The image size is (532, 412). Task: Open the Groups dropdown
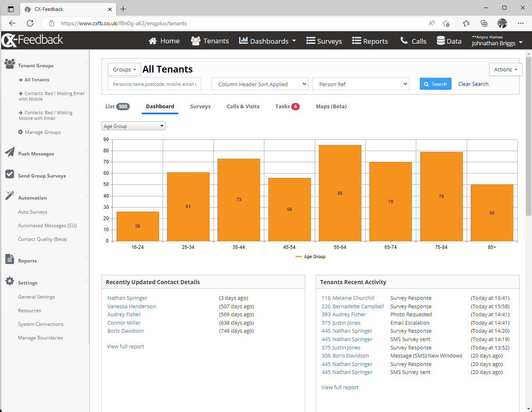[124, 69]
